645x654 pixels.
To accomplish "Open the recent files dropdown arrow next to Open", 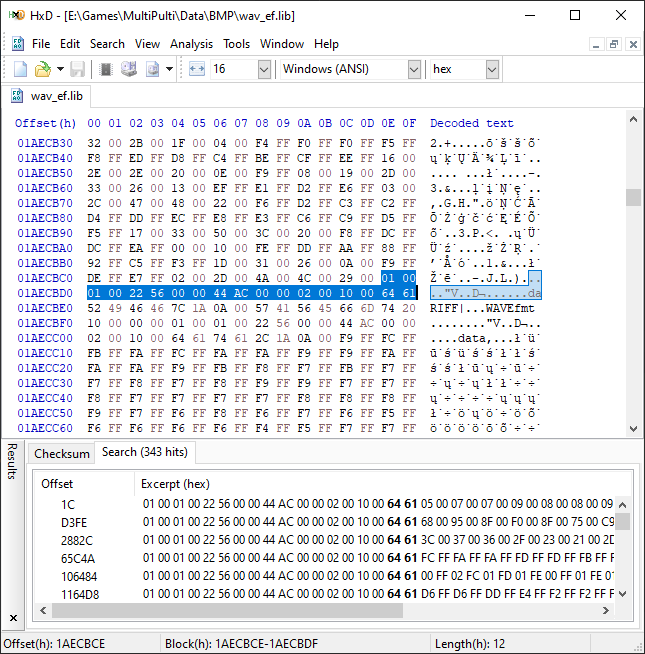I will [60, 69].
